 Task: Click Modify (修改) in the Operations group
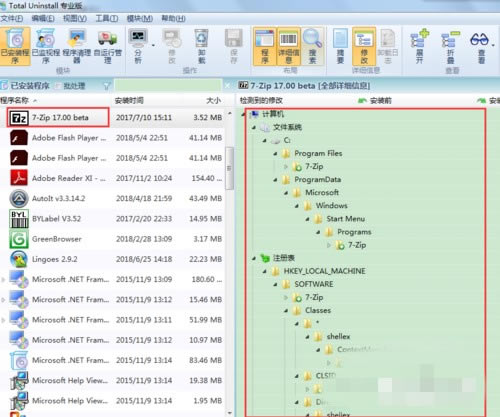[172, 46]
